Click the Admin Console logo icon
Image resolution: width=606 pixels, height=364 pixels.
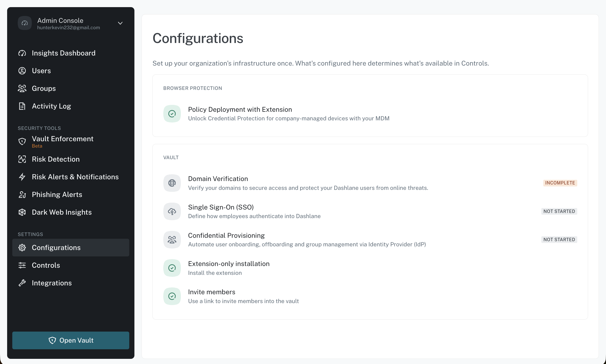click(x=25, y=23)
